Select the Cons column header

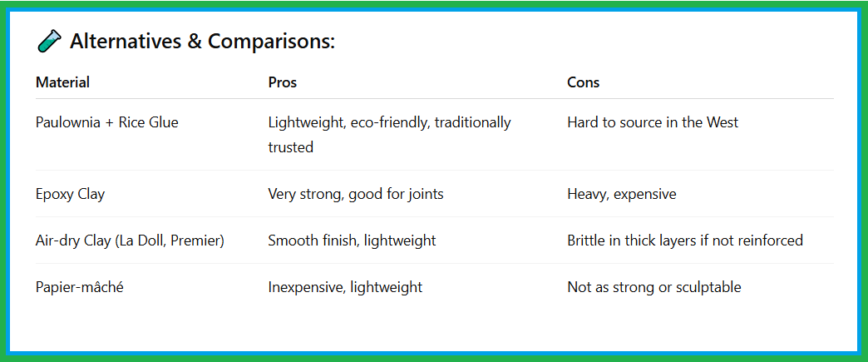[583, 82]
